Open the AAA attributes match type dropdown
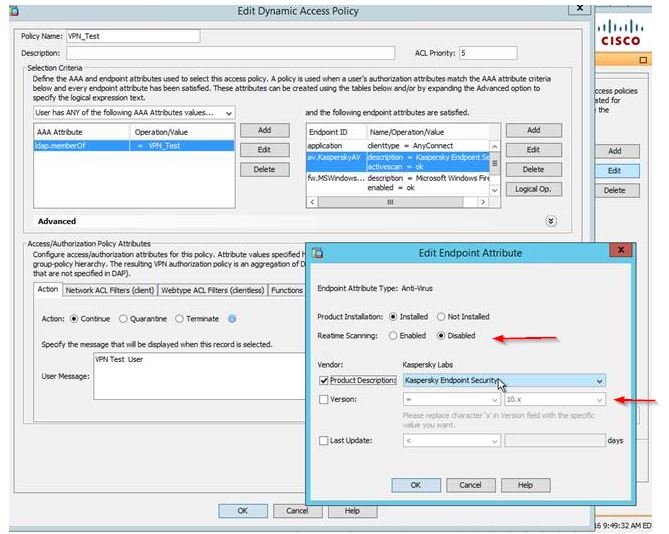Screen dimensions: 669x534 point(134,113)
